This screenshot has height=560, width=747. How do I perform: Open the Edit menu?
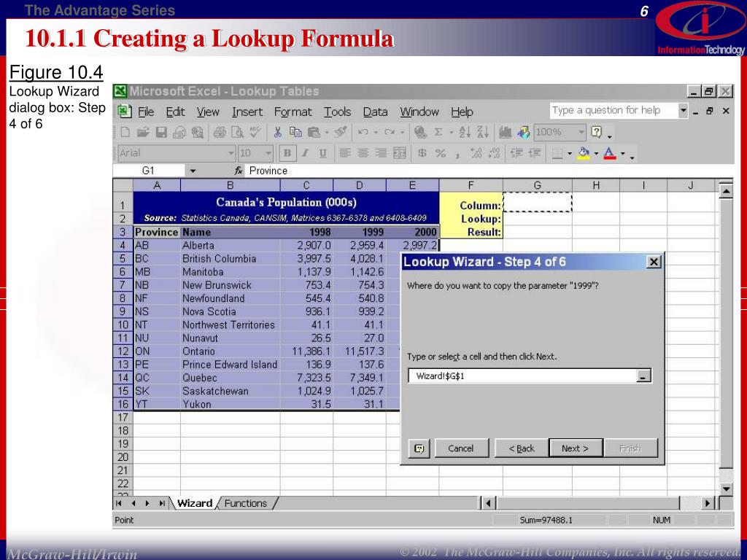(x=175, y=112)
